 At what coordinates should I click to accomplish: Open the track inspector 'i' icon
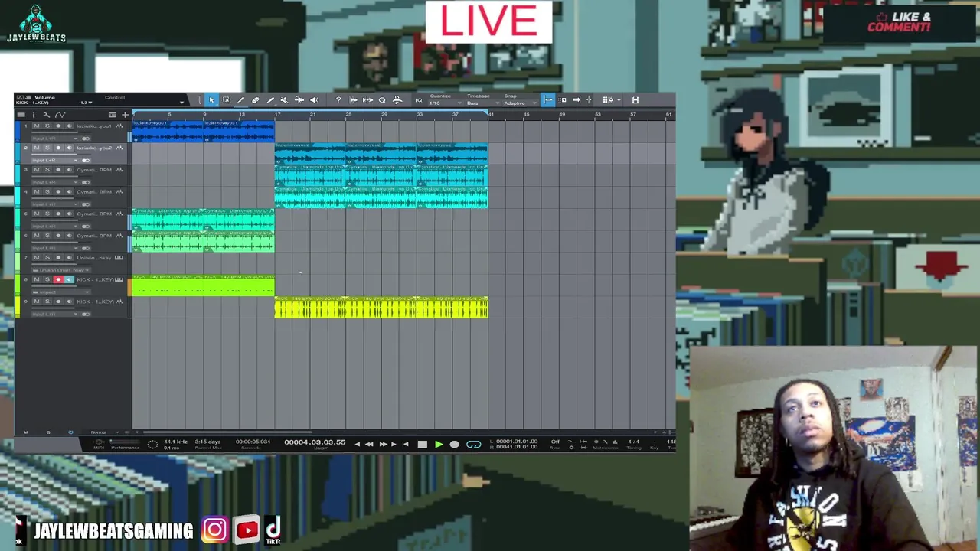(x=33, y=115)
